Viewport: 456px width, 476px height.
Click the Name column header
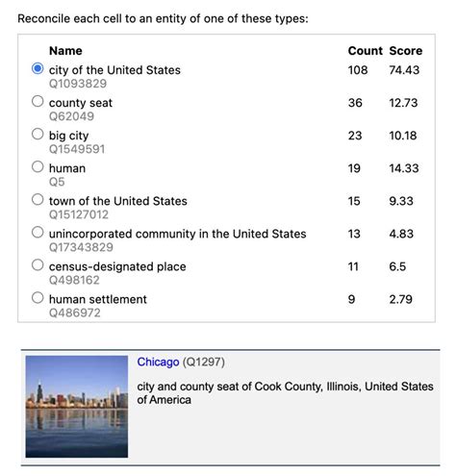65,51
